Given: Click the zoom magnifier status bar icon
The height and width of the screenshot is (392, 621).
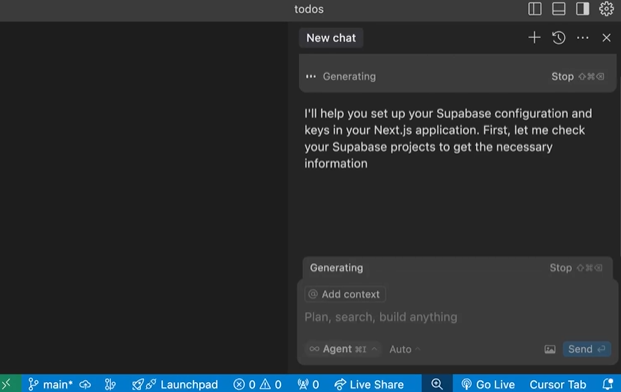Looking at the screenshot, I should [437, 384].
